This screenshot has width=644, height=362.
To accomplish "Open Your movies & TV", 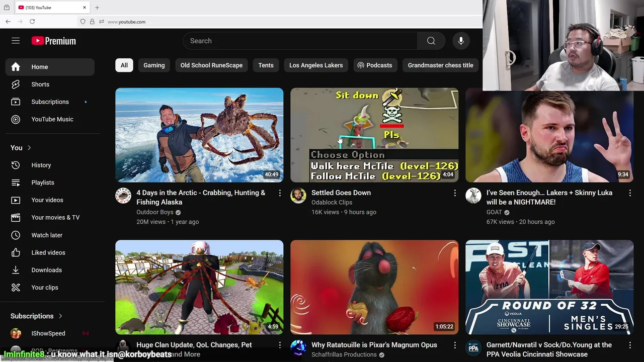I will [x=50, y=217].
